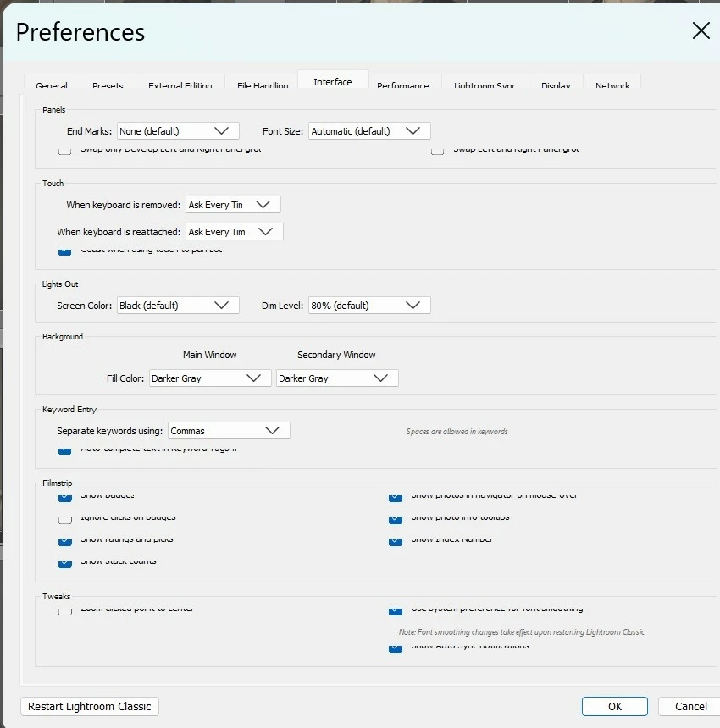The width and height of the screenshot is (720, 728).
Task: Enable the 'Ignore clicks on badges' checkbox
Action: [65, 519]
